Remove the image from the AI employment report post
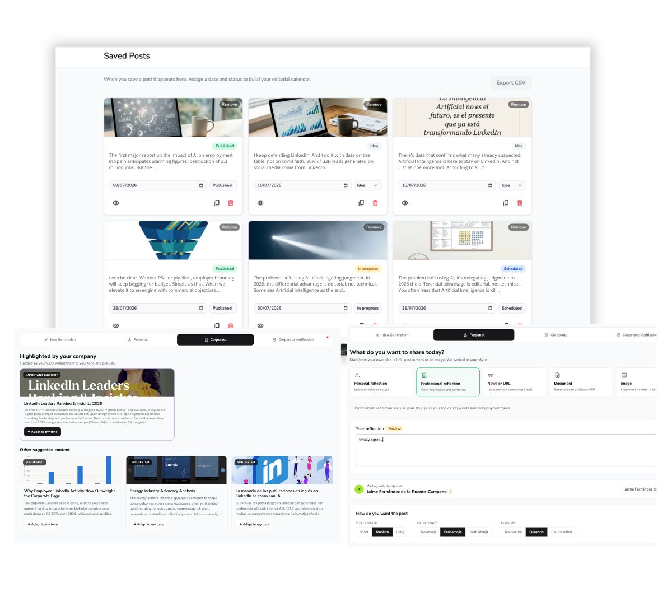 tap(229, 104)
